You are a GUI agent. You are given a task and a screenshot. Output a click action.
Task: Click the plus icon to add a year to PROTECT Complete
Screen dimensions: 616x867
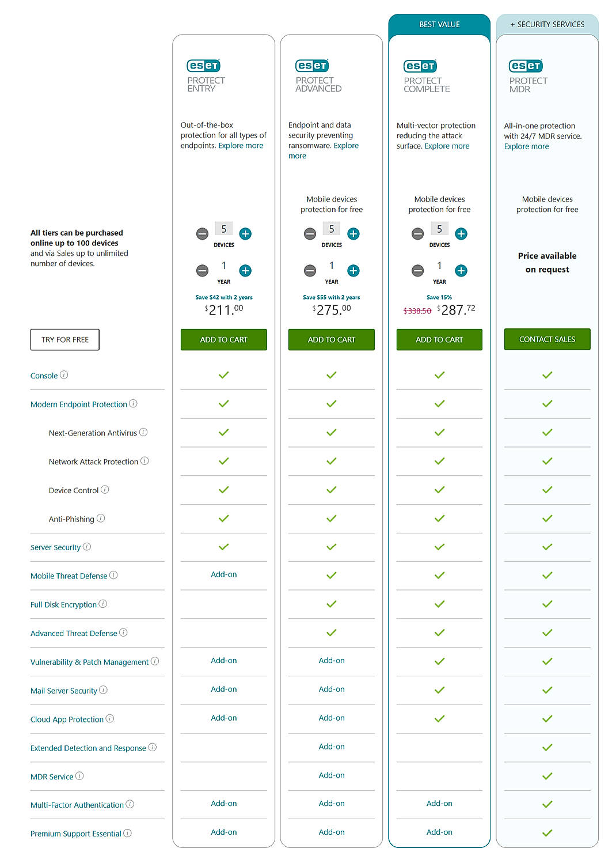tap(461, 271)
